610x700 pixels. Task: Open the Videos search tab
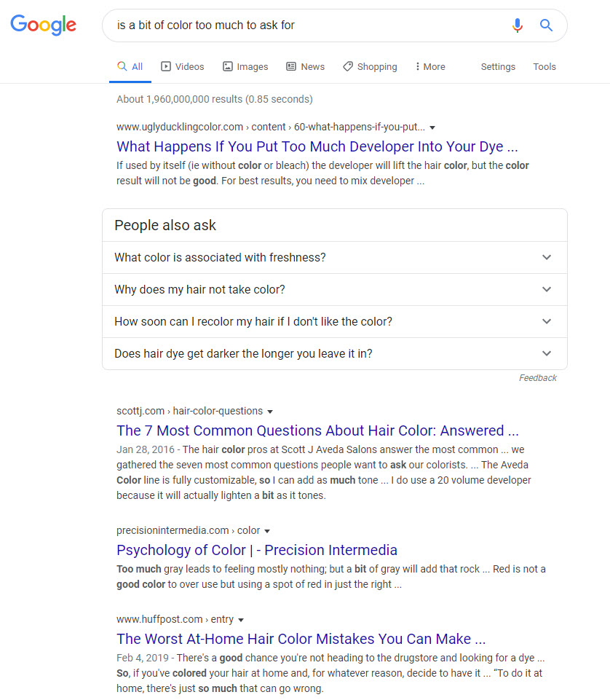point(182,66)
